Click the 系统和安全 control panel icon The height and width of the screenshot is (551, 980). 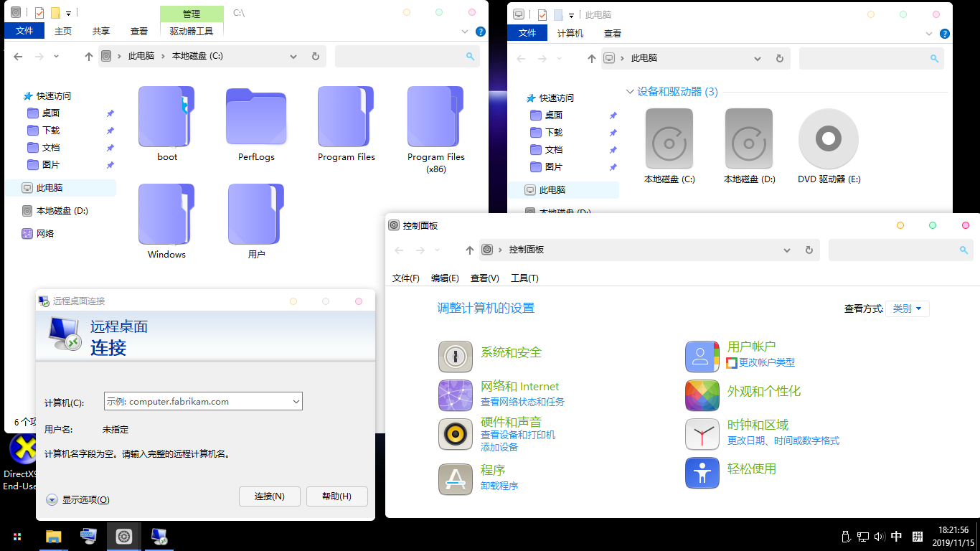(x=456, y=357)
